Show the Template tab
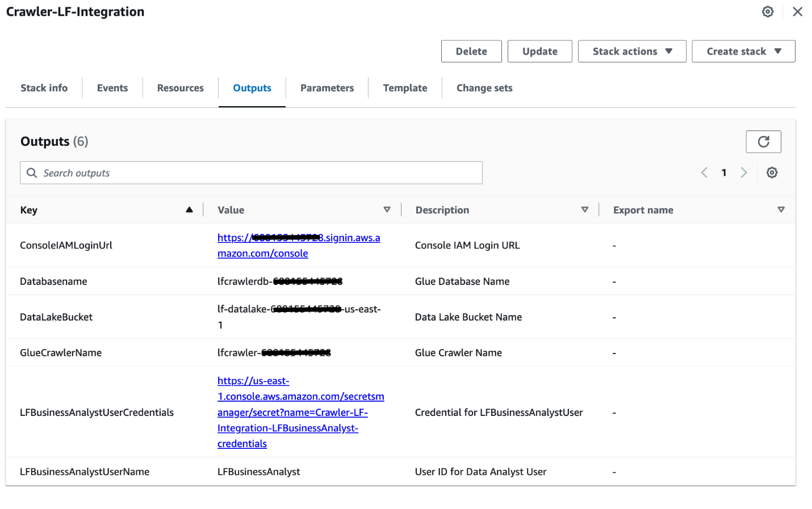The width and height of the screenshot is (812, 509). pos(405,88)
